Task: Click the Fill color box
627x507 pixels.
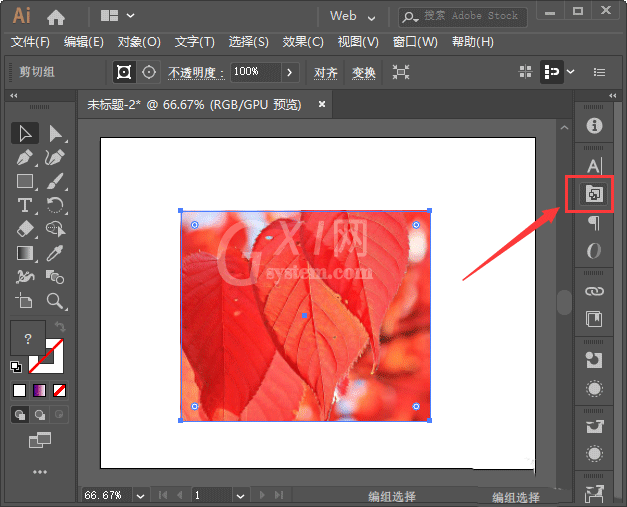Action: [x=27, y=338]
